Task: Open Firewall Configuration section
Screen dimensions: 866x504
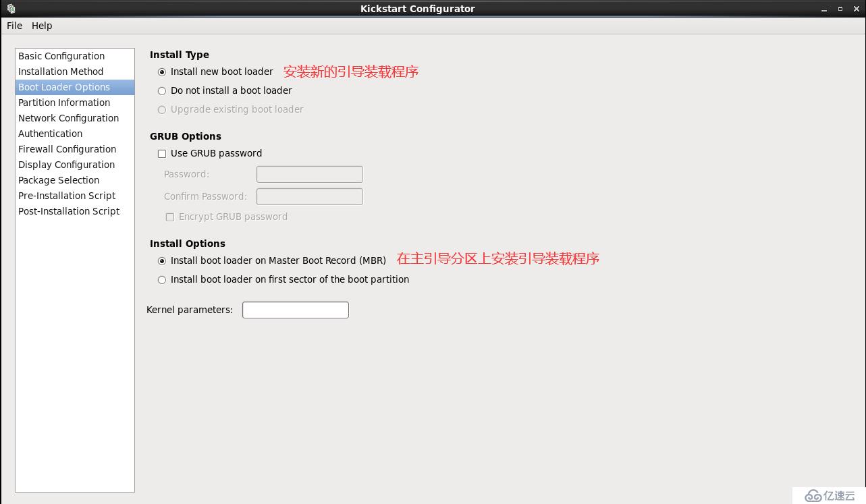Action: coord(75,149)
